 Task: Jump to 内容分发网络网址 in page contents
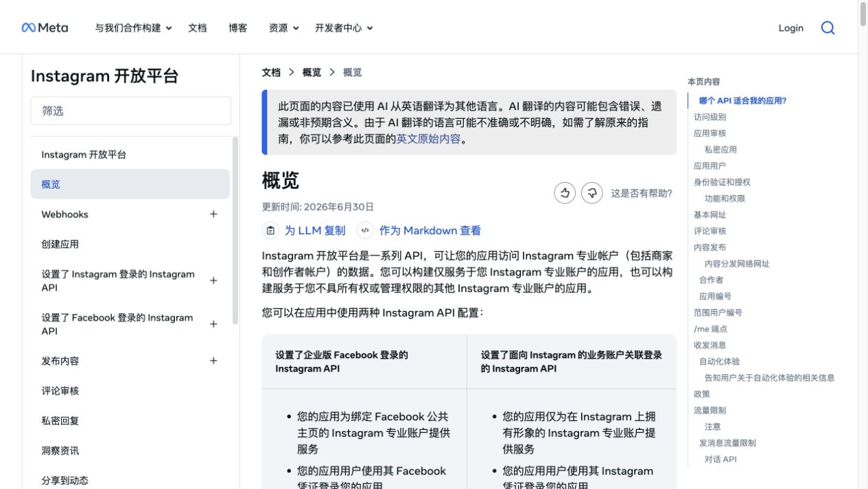(737, 264)
